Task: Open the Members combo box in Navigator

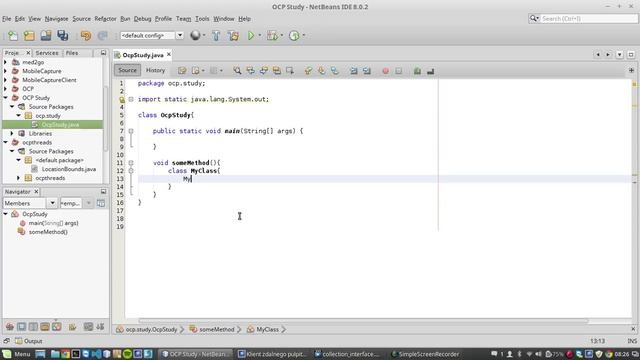Action: tap(52, 203)
